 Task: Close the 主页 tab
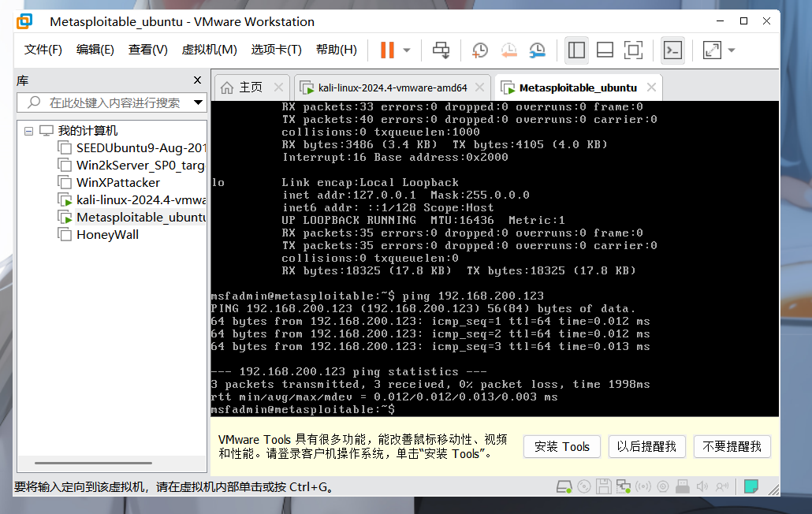pyautogui.click(x=278, y=88)
